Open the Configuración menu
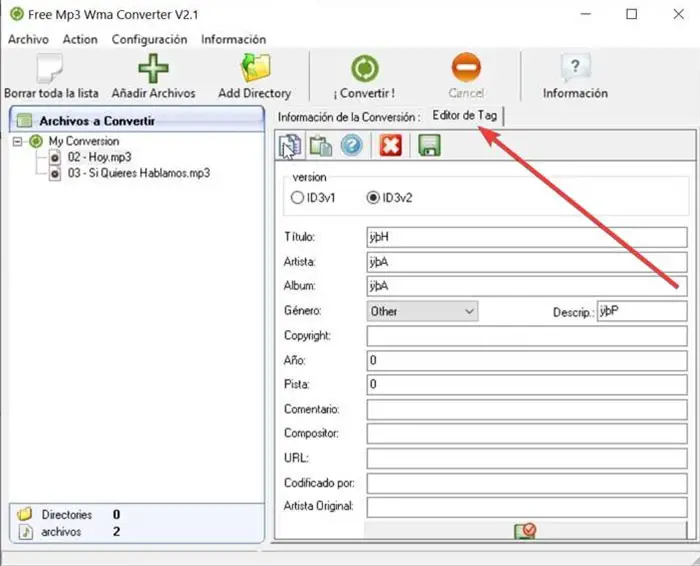Screen dimensions: 700x566 click(x=149, y=40)
